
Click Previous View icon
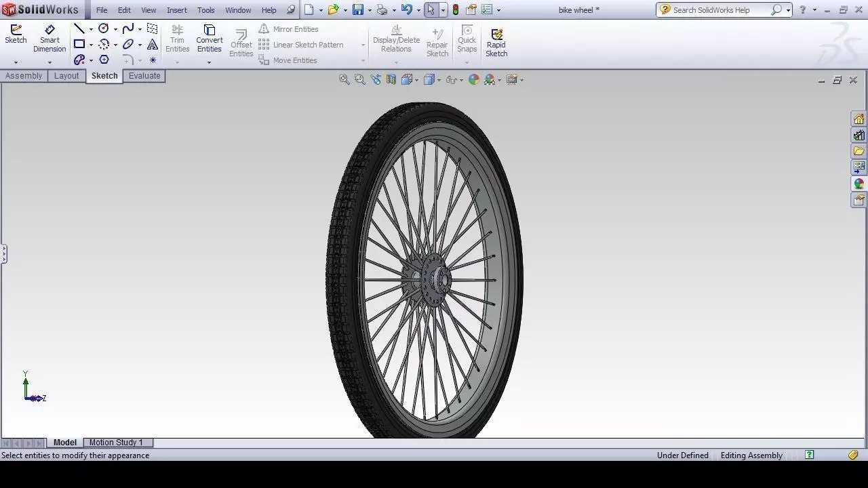376,79
